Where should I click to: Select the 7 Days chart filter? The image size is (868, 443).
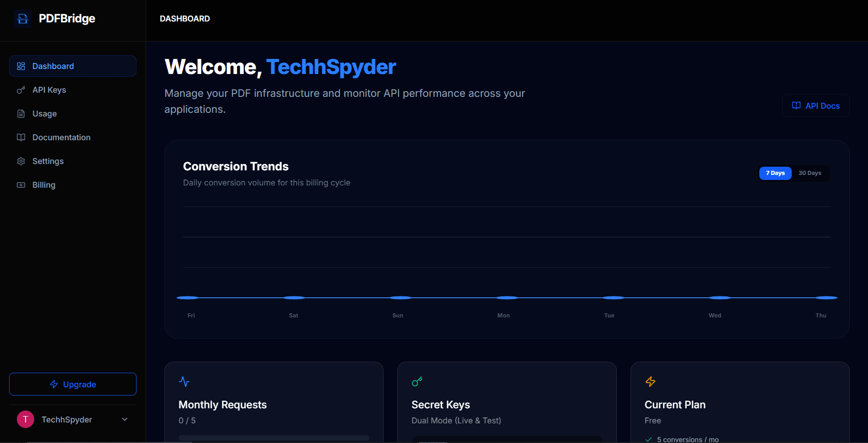pyautogui.click(x=775, y=173)
